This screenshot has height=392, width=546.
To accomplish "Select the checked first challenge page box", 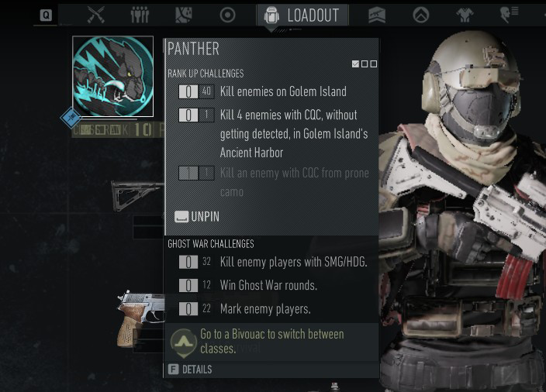I will tap(355, 64).
